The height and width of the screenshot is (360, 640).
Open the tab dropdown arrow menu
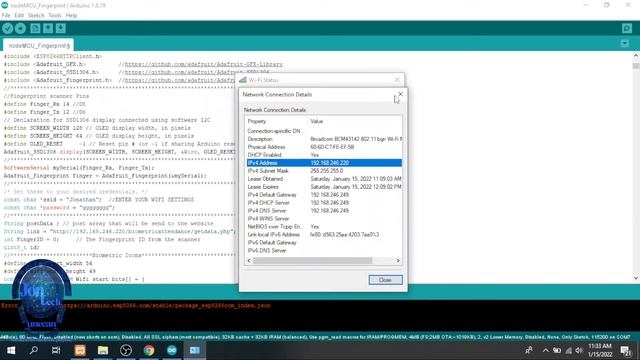click(x=624, y=43)
